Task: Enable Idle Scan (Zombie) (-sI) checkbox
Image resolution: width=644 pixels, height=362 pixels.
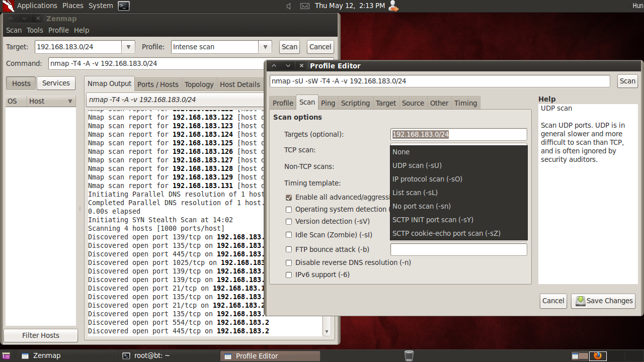Action: (289, 235)
